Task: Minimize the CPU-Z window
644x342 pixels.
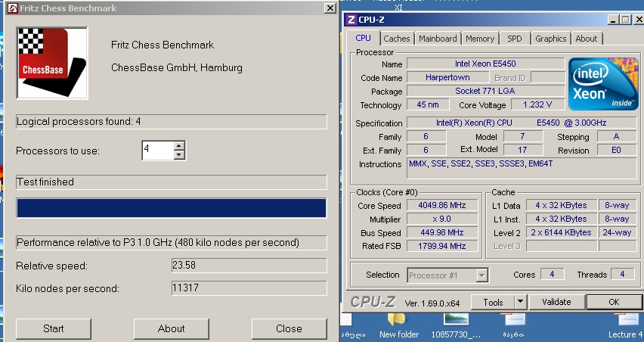Action: pos(613,20)
